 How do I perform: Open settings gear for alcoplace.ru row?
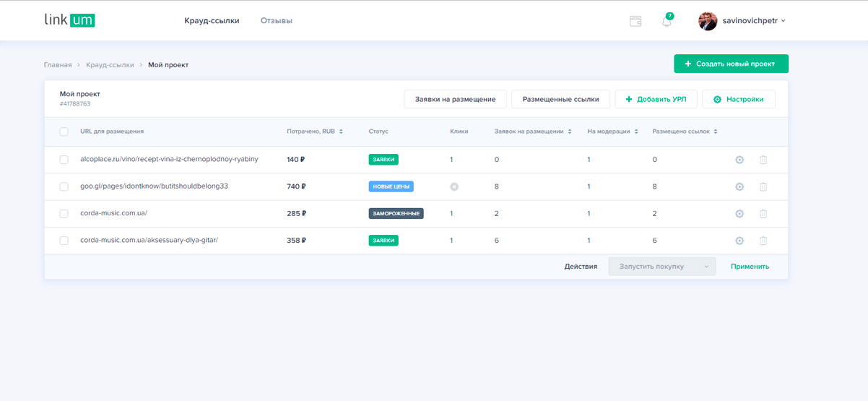point(739,160)
